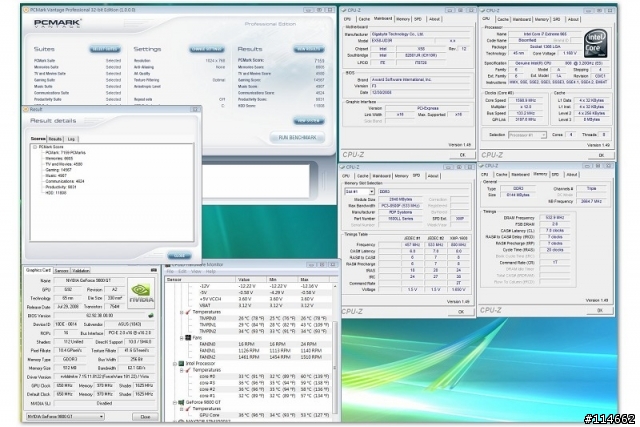The height and width of the screenshot is (427, 640).
Task: Click the Intel Processor chip icon
Action: (x=181, y=363)
